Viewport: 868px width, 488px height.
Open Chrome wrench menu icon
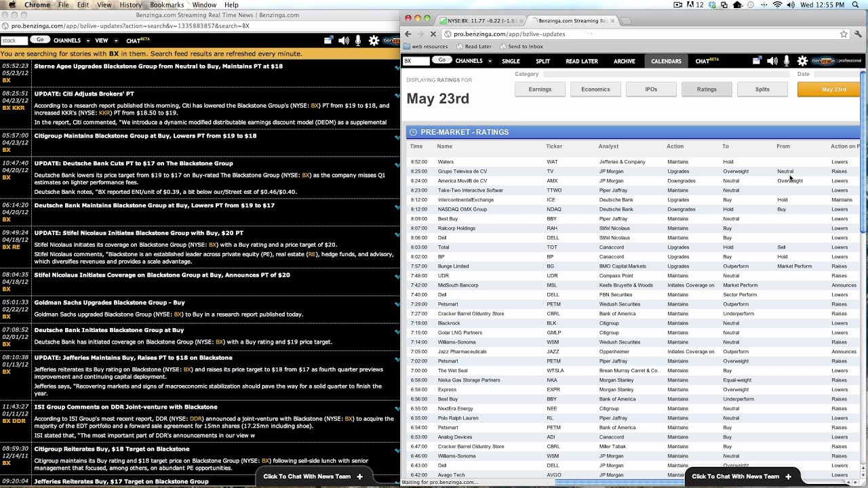859,34
